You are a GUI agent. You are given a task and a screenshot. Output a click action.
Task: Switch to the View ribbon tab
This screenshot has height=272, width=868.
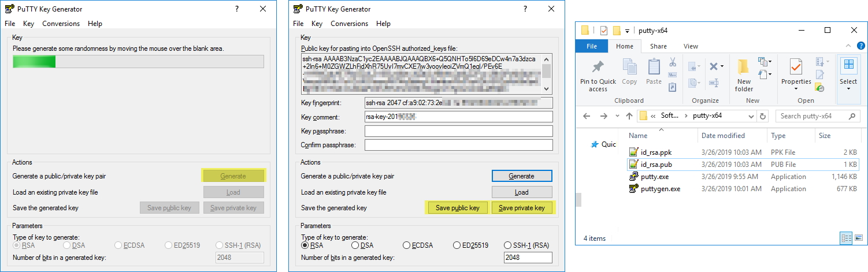click(x=691, y=46)
